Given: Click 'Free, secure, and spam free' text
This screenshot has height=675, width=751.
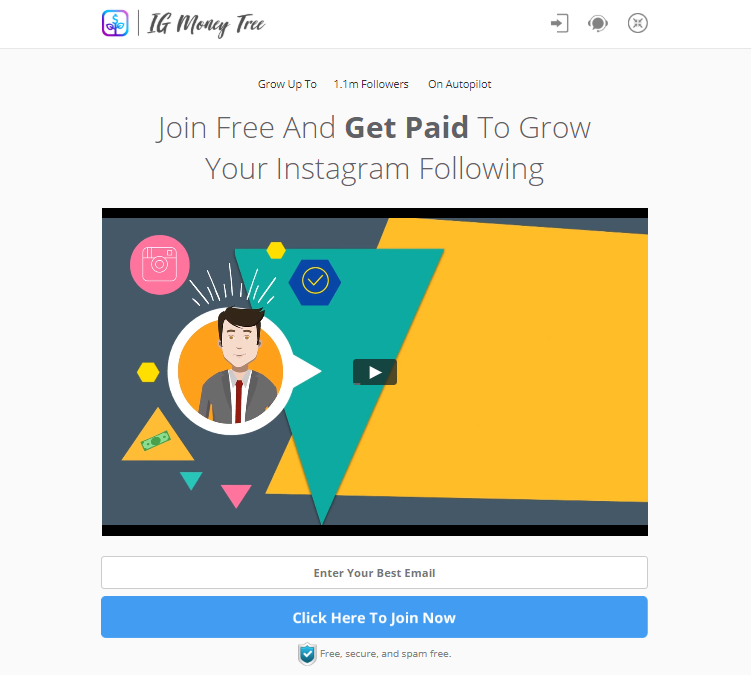Looking at the screenshot, I should pyautogui.click(x=386, y=654).
